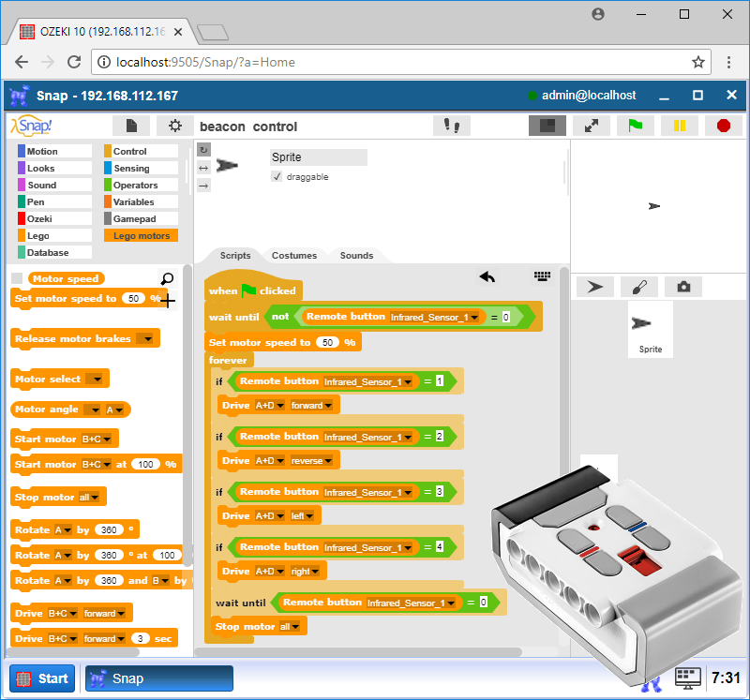This screenshot has height=700, width=750.
Task: Open Start motor B+C port dropdown
Action: click(x=97, y=439)
